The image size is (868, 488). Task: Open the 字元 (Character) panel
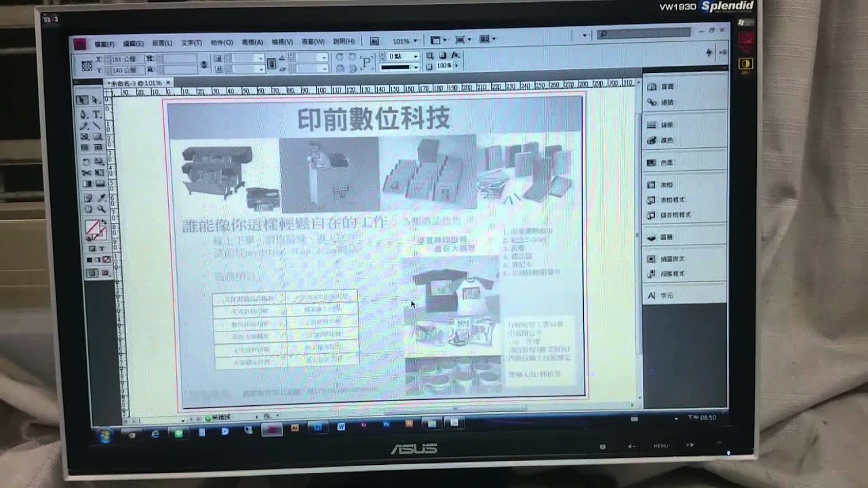click(x=662, y=296)
